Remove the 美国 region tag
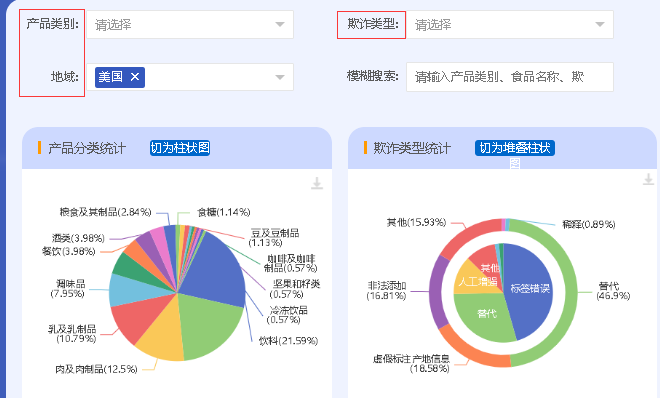 (135, 77)
